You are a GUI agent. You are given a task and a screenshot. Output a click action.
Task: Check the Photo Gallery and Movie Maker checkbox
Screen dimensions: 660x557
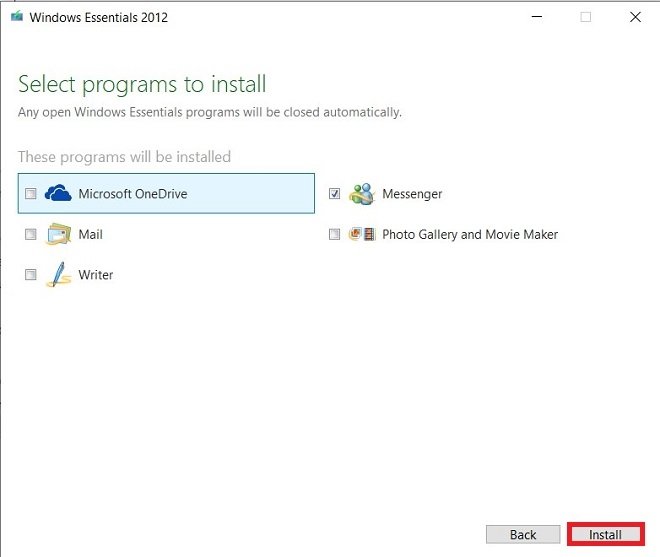point(335,234)
